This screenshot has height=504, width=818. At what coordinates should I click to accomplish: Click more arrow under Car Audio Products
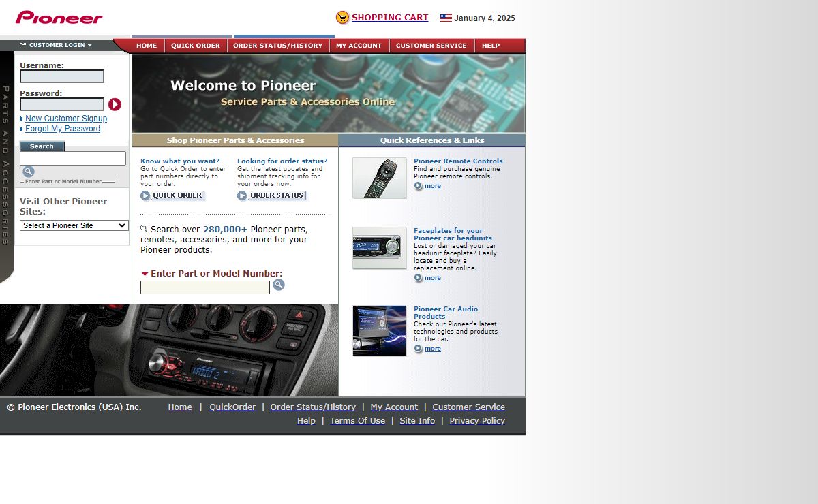419,349
